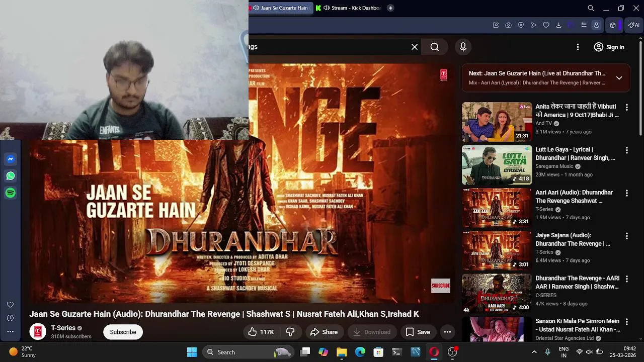Open the ad blocker shield icon
Image resolution: width=644 pixels, height=362 pixels.
click(521, 25)
